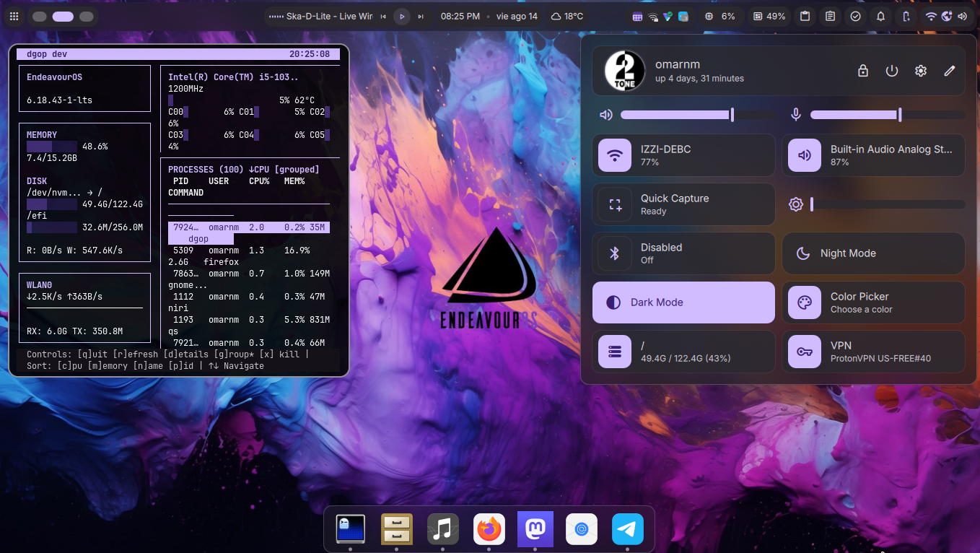Open memory usage 49% widget in top bar
Viewport: 980px width, 553px height.
point(769,16)
